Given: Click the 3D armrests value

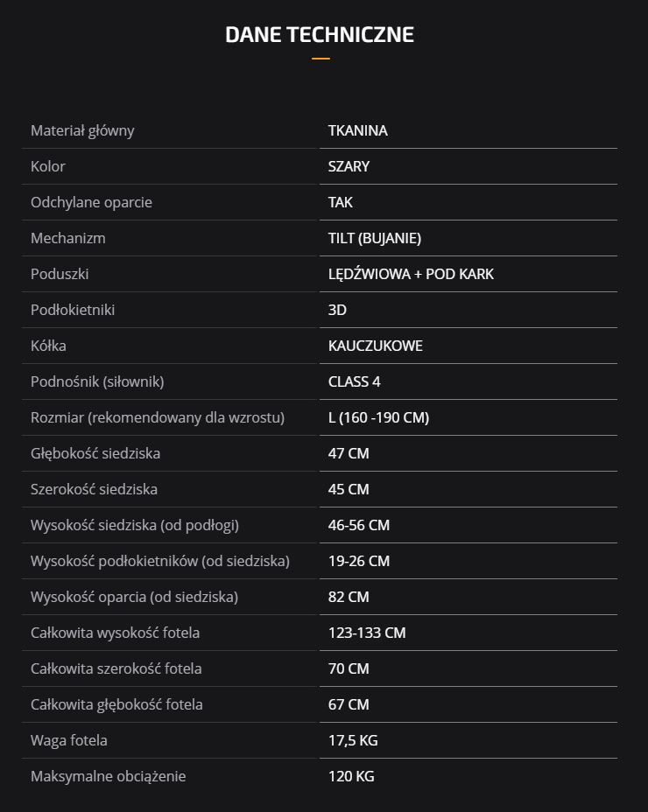Looking at the screenshot, I should point(337,310).
